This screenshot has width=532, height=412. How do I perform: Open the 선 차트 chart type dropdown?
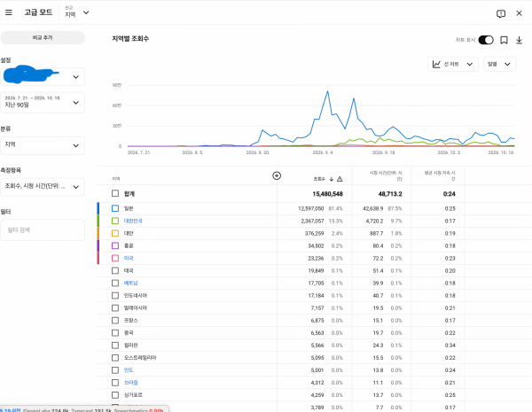pos(453,64)
